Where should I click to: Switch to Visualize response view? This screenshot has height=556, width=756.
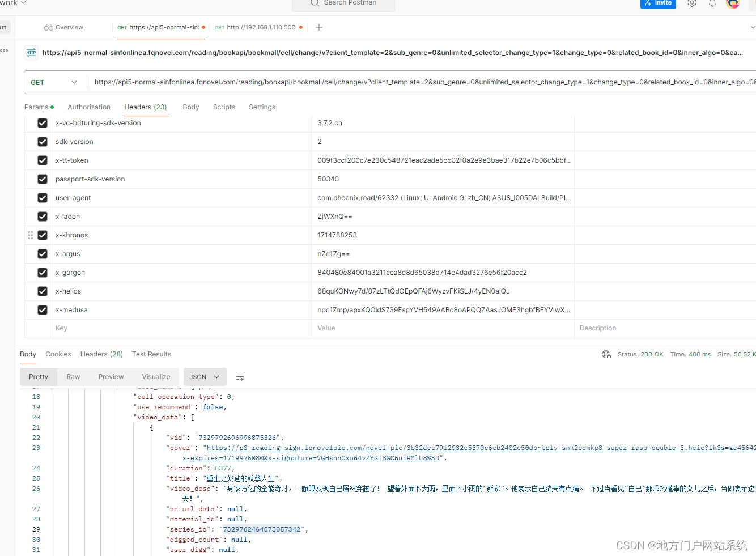tap(156, 377)
